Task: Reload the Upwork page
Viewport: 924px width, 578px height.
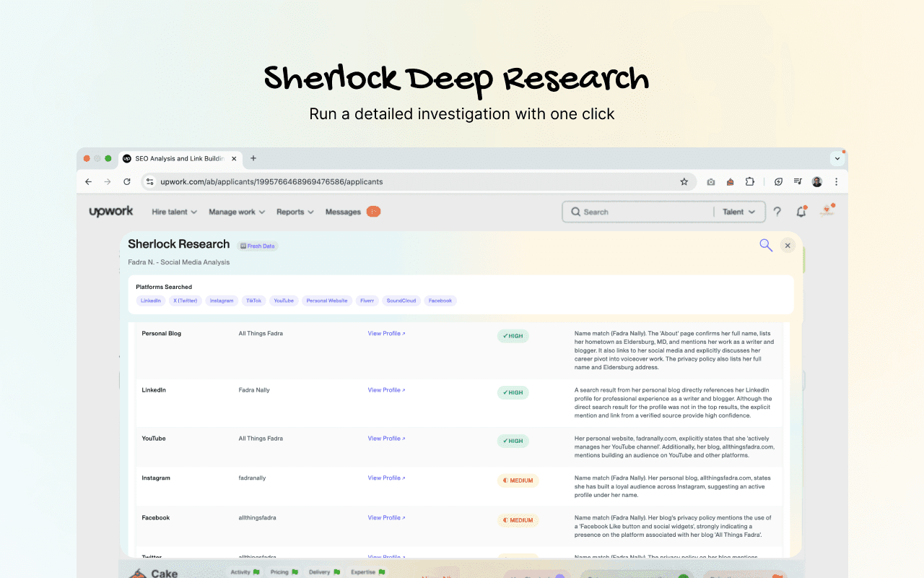Action: pyautogui.click(x=127, y=182)
